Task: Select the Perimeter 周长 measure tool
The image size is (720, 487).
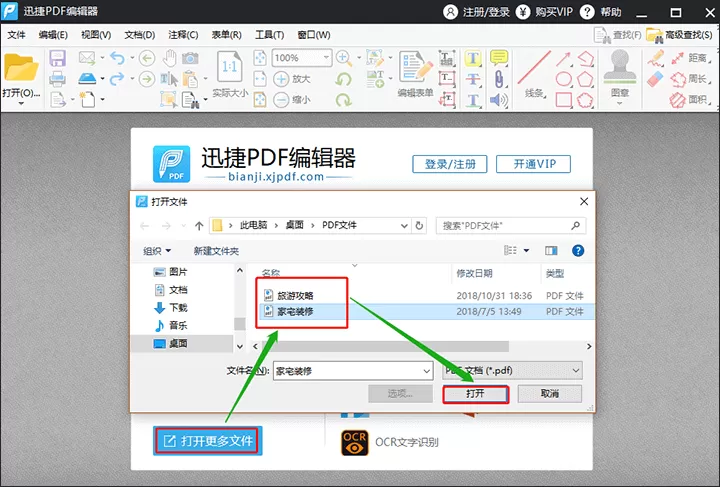Action: pos(689,79)
